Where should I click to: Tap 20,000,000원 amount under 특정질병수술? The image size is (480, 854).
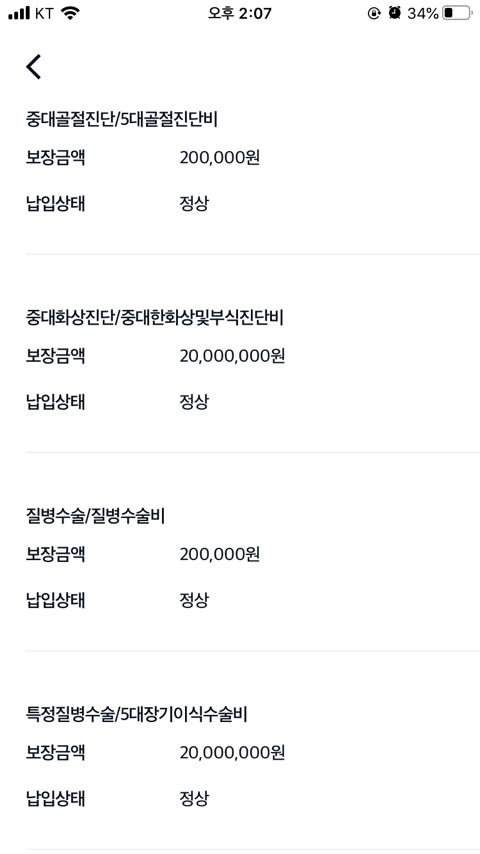coord(233,753)
